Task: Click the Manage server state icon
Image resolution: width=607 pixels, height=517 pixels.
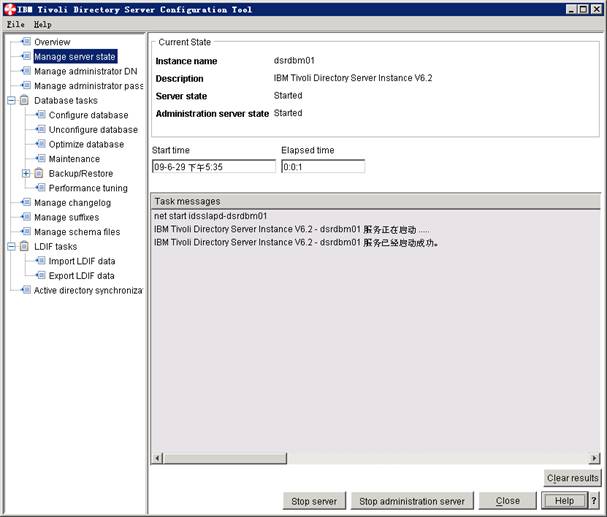Action: (x=26, y=56)
